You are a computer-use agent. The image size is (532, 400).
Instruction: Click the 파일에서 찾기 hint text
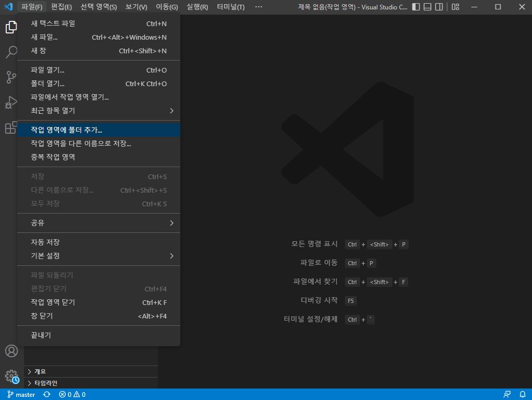316,281
